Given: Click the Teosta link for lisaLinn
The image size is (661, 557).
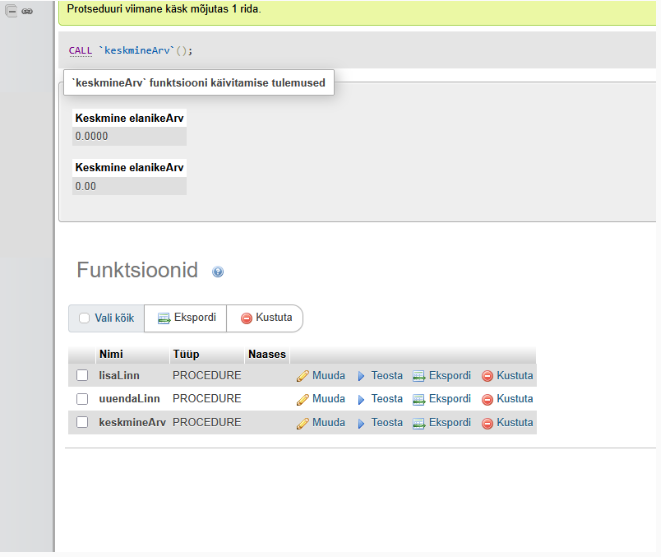Looking at the screenshot, I should (x=387, y=376).
